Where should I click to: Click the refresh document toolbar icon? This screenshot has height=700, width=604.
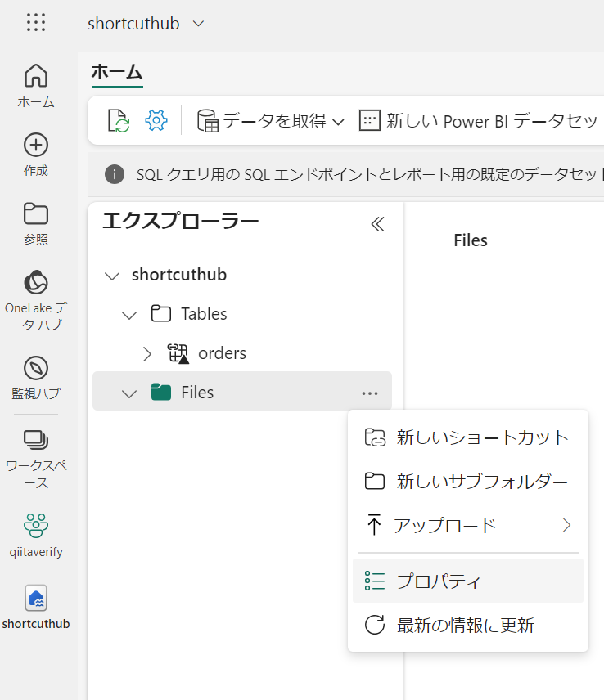point(119,120)
